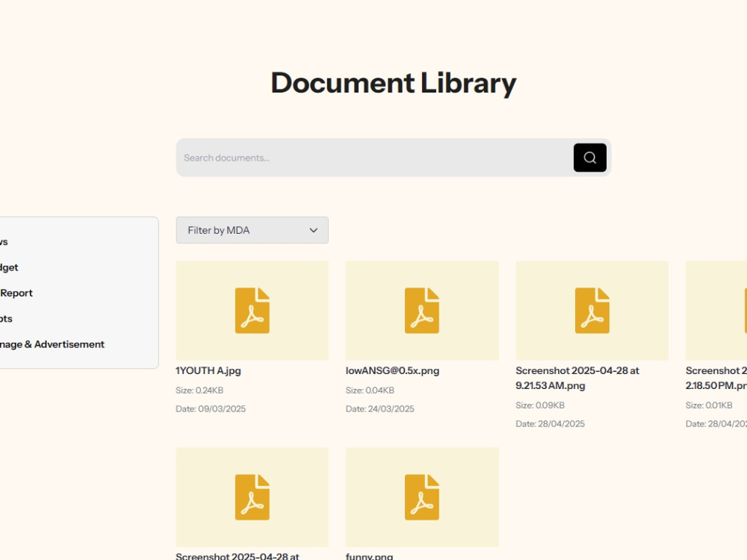Open PDF icon for funny.png

pos(422,497)
